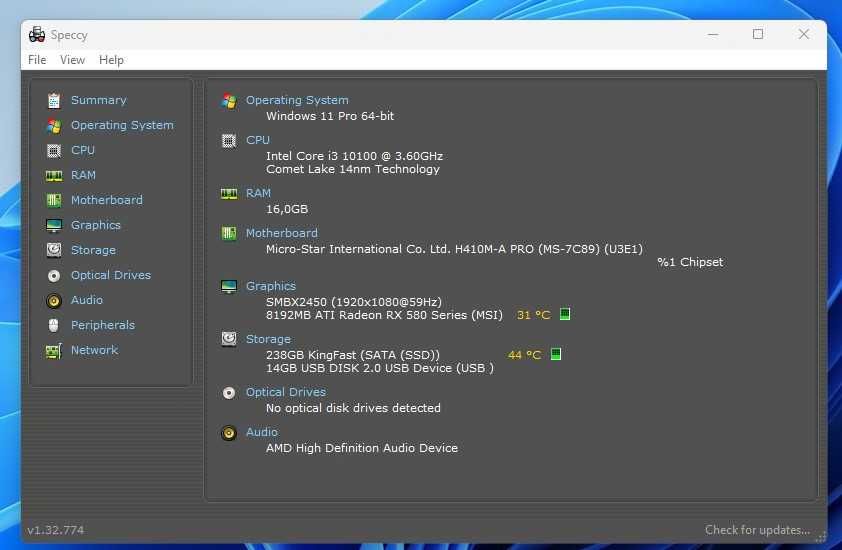
Task: Click 14GB USB DISK 2.0 line
Action: (x=380, y=368)
